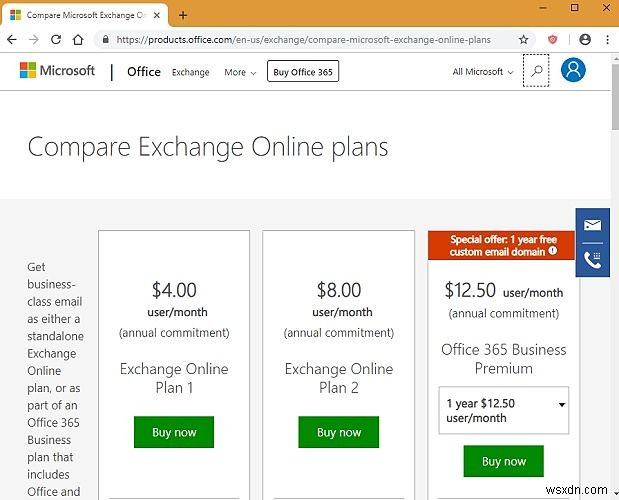
Task: Open the 1 year $12.50 billing dropdown
Action: click(x=503, y=410)
